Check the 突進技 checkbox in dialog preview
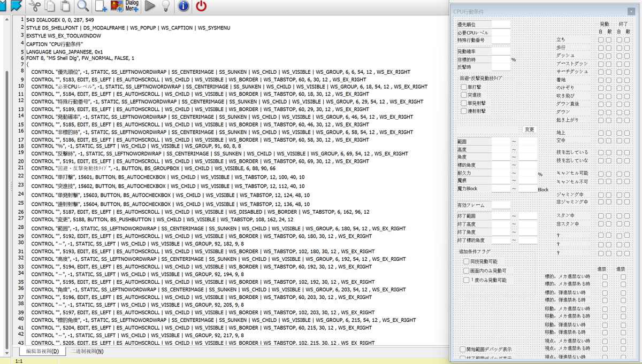This screenshot has width=642, height=364. 464,95
